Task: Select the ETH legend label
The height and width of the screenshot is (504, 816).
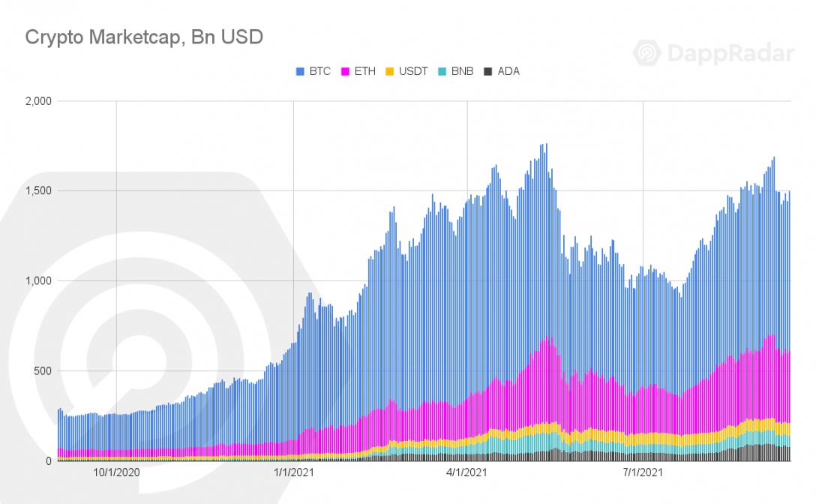Action: pos(364,71)
